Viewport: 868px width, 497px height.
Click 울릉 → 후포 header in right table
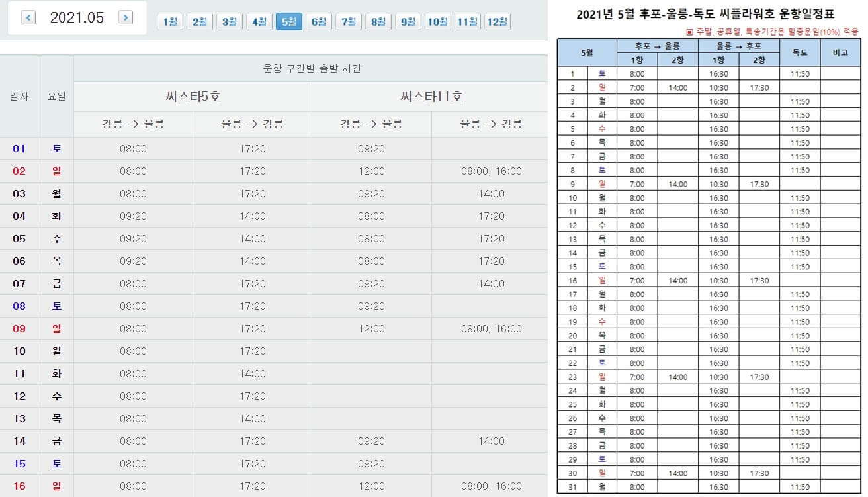click(739, 46)
